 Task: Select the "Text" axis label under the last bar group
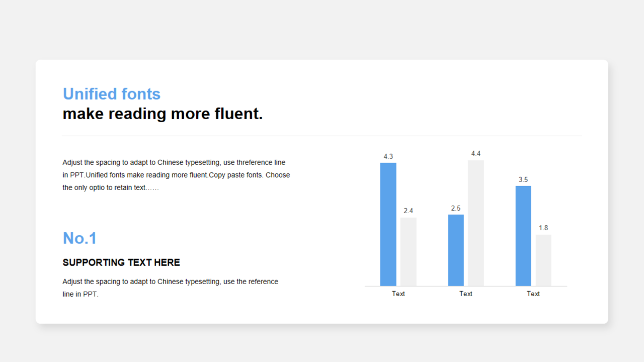click(533, 294)
